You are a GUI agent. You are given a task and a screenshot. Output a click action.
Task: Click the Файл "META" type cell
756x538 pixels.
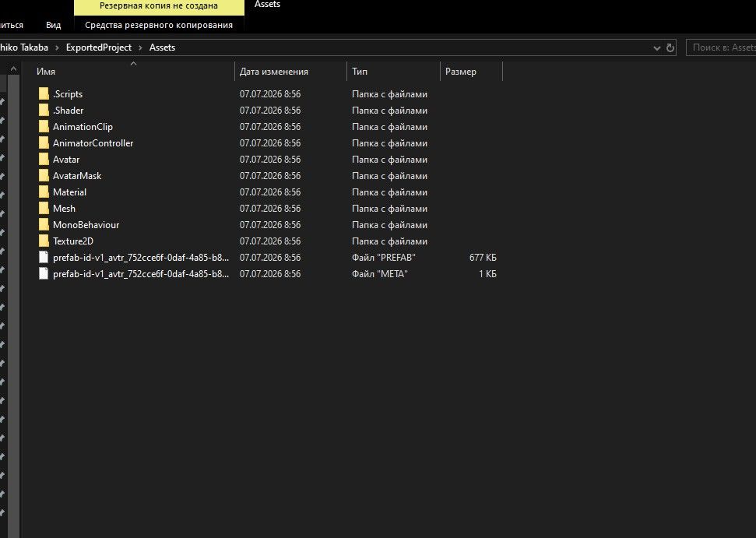pyautogui.click(x=380, y=274)
